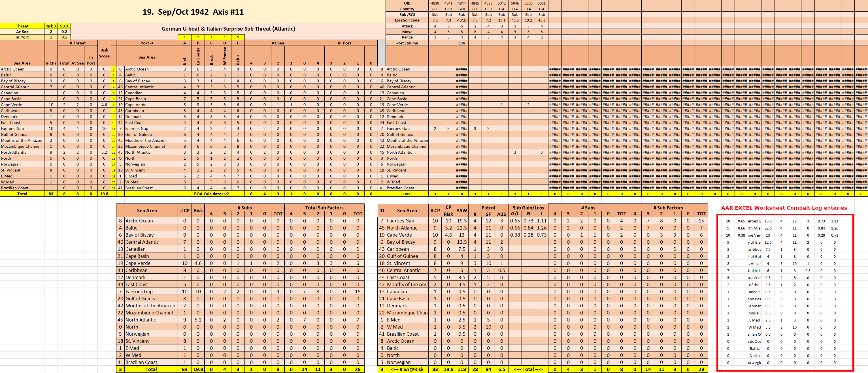Image resolution: width=868 pixels, height=373 pixels.
Task: Click the "Country" row label
Action: 407,9
